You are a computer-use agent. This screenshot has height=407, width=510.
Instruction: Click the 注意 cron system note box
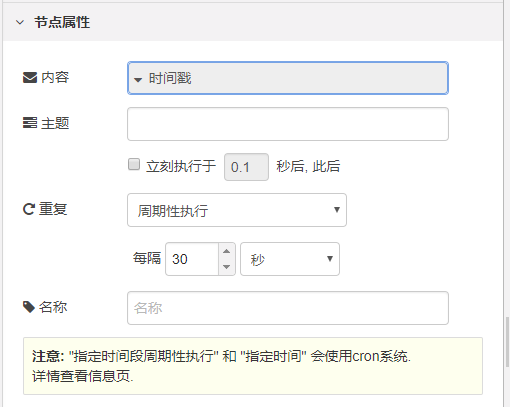click(253, 366)
